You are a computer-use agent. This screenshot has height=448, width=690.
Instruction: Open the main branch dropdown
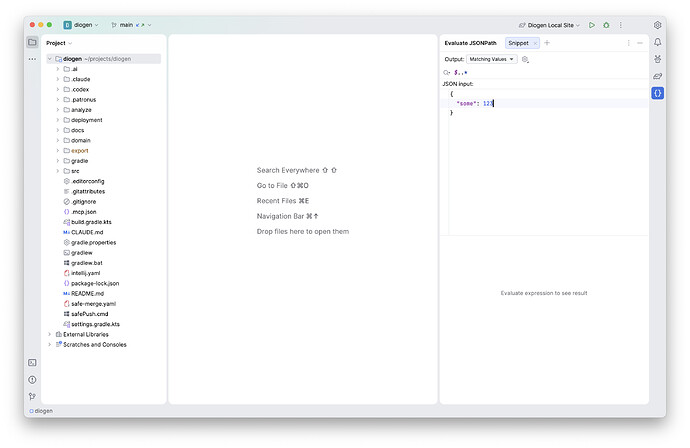[x=131, y=25]
